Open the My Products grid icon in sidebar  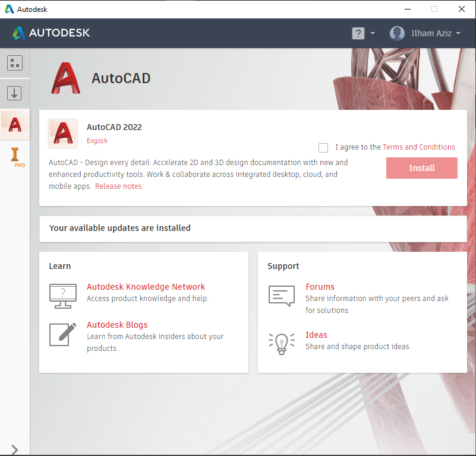[x=15, y=63]
